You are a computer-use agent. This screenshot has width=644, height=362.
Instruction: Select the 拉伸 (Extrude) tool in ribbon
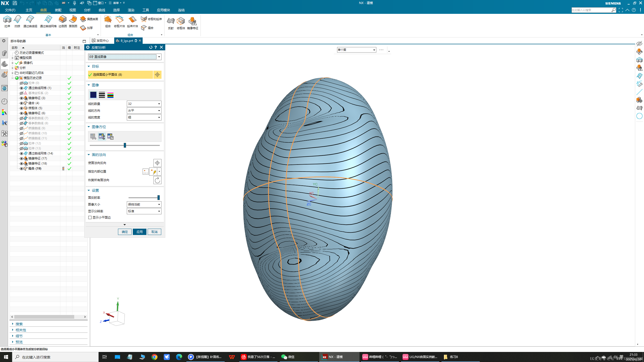[x=7, y=22]
